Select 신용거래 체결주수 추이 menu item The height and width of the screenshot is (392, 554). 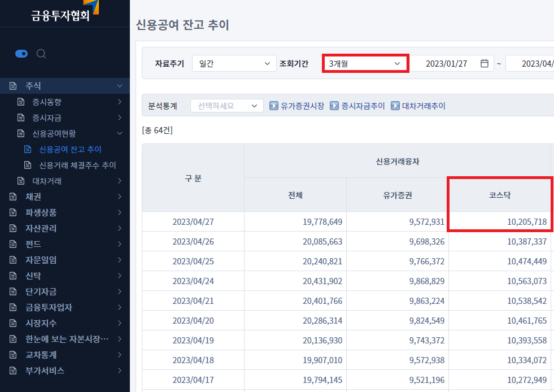(x=77, y=165)
